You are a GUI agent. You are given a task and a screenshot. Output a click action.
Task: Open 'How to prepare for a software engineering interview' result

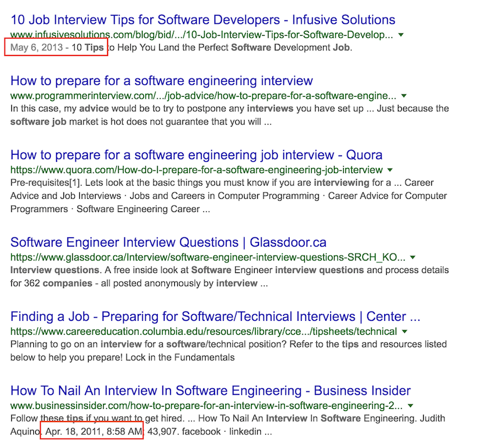pos(162,81)
